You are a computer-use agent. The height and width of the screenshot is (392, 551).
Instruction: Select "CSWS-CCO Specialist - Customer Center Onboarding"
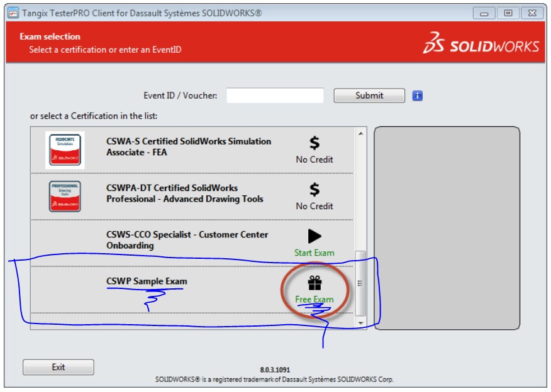click(187, 240)
